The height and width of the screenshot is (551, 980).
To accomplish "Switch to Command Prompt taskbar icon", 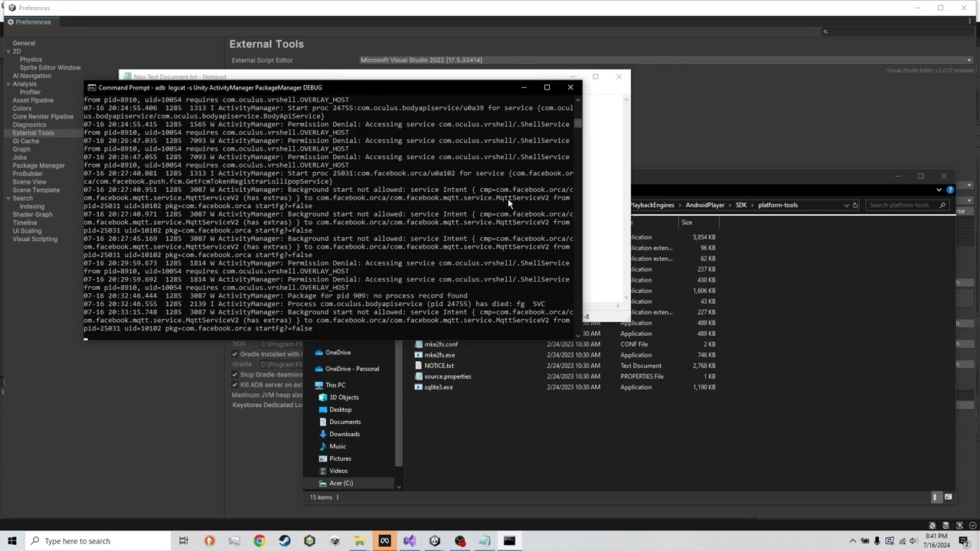I will click(509, 541).
